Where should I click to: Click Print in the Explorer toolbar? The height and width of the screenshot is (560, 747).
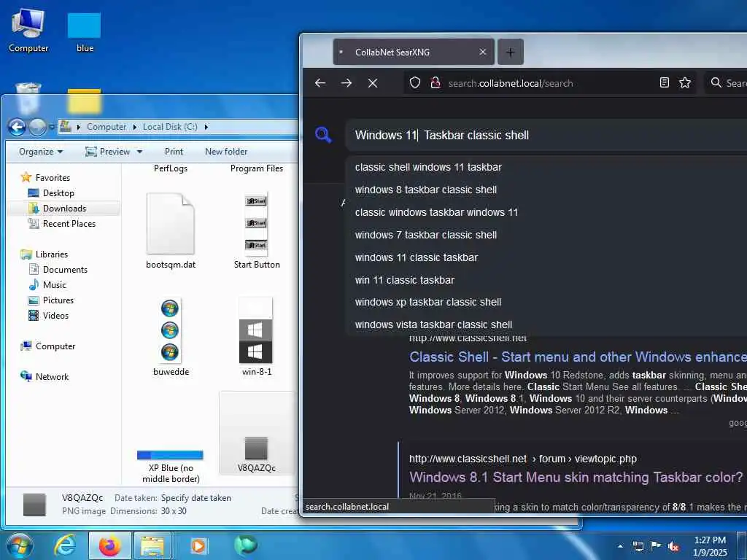pos(174,152)
